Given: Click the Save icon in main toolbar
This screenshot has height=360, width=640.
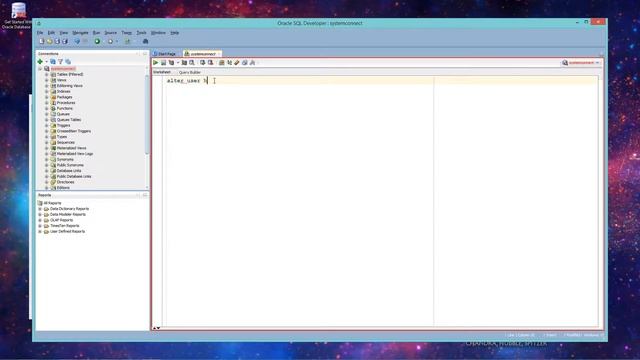Looking at the screenshot, I should point(57,41).
